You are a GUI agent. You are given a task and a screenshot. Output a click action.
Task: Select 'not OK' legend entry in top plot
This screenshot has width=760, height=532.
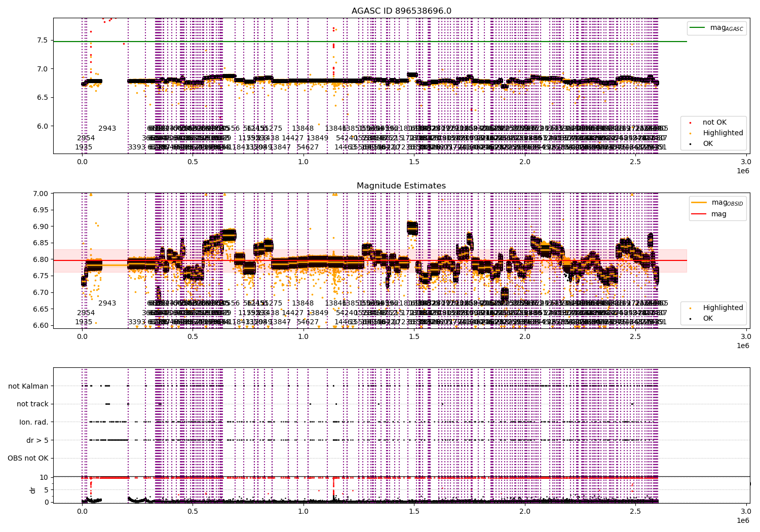click(x=714, y=123)
